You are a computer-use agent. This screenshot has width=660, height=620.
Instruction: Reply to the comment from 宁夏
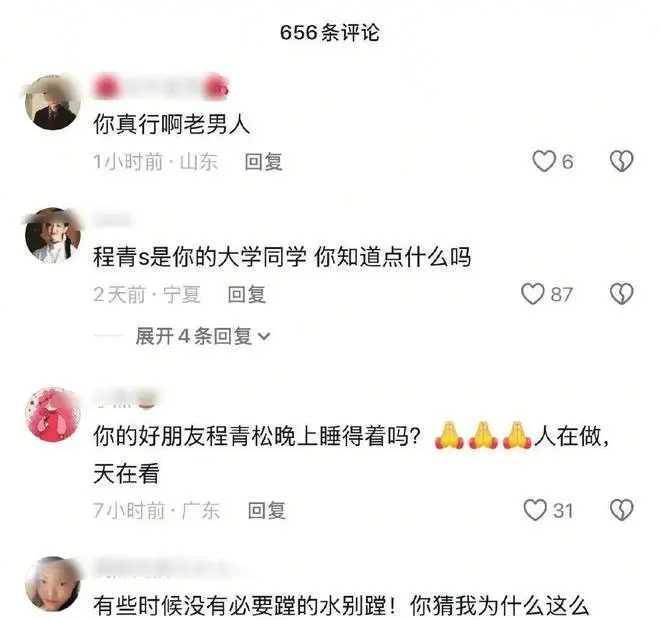tap(247, 294)
